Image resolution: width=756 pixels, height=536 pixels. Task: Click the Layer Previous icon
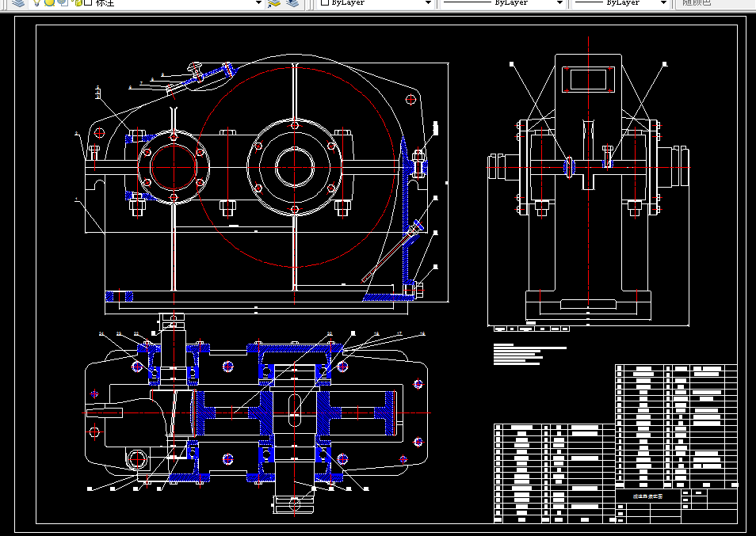pos(292,3)
